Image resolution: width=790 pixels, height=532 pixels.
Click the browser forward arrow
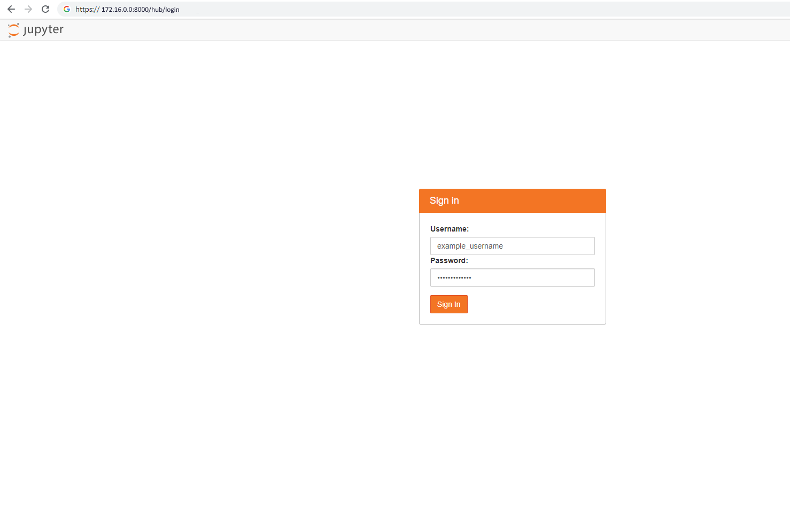pos(28,9)
